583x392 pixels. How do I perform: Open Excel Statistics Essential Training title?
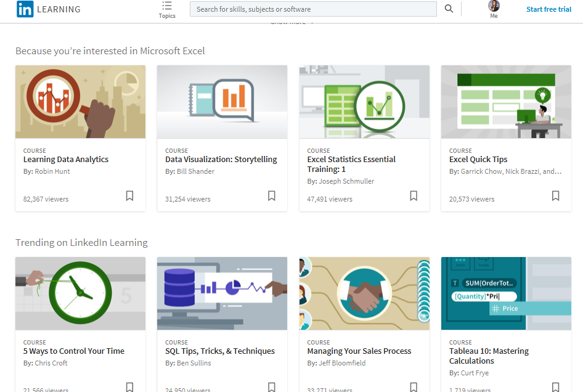pyautogui.click(x=351, y=164)
